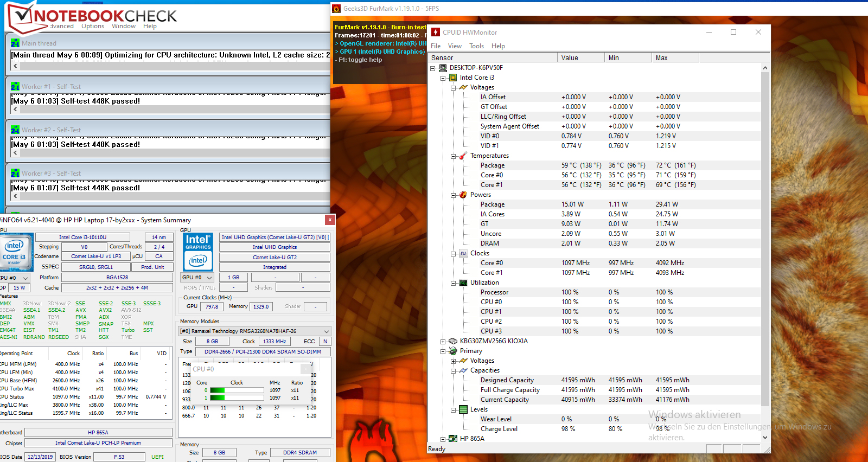Open the Help menu in Prime95
The height and width of the screenshot is (462, 868).
click(x=150, y=26)
